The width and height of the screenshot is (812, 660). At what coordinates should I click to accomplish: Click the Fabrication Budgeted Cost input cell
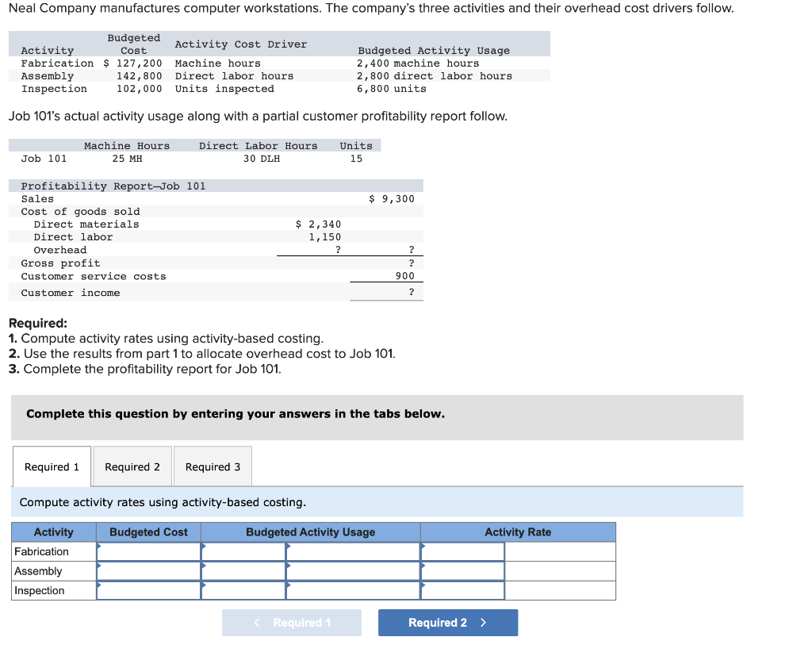[148, 551]
